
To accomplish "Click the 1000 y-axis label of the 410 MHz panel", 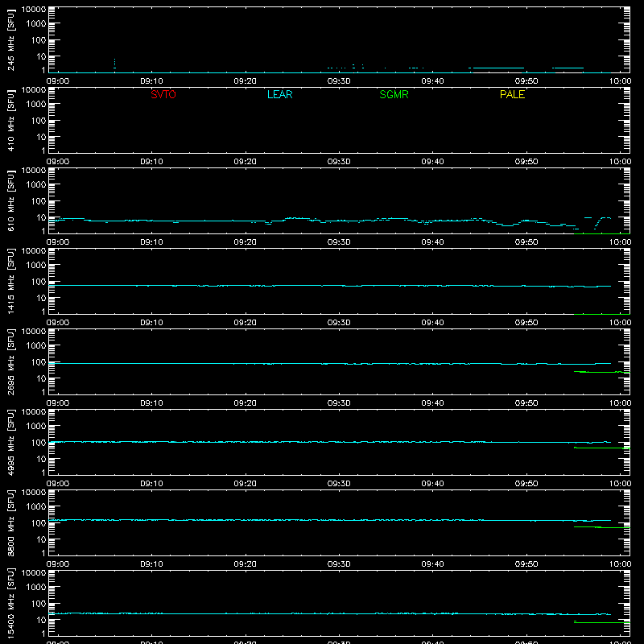I will coord(36,105).
